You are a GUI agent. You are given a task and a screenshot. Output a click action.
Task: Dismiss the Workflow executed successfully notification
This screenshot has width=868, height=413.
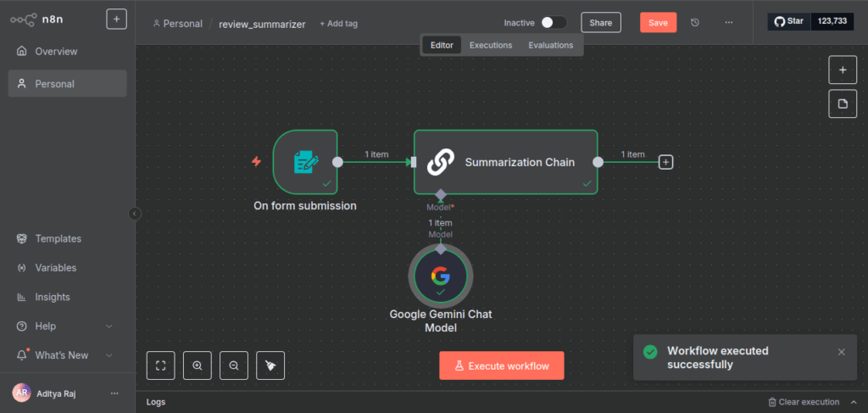841,352
